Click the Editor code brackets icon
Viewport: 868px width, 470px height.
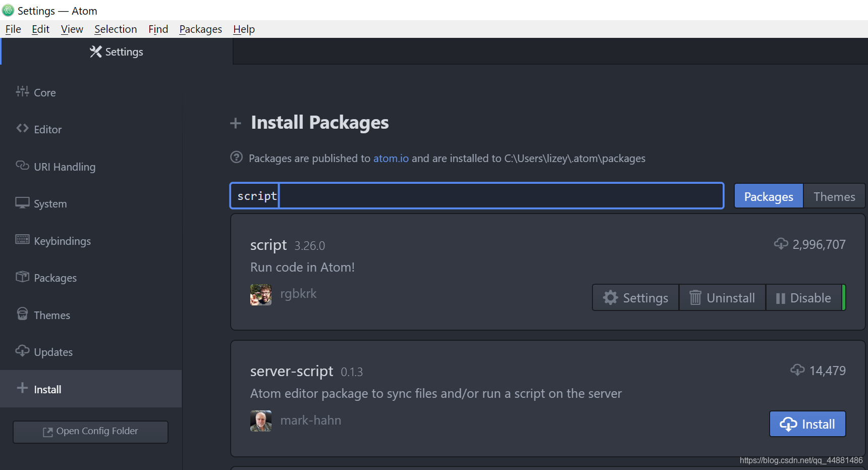[22, 128]
